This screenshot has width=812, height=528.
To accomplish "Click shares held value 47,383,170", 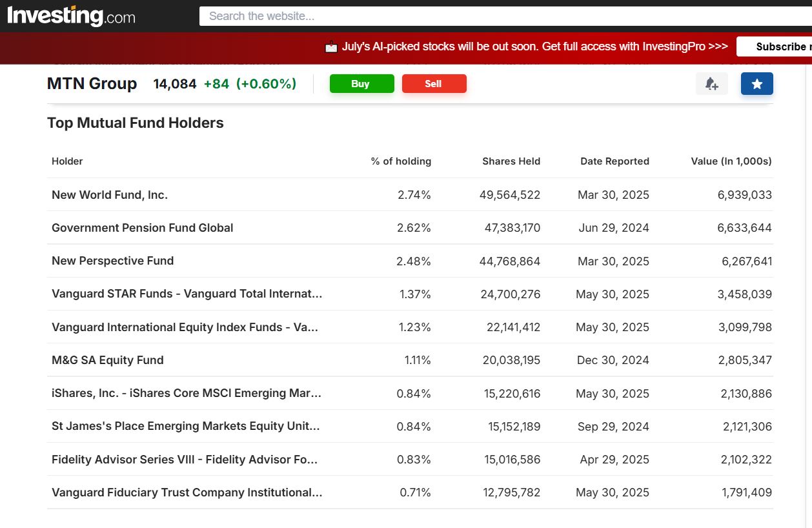I will [x=513, y=228].
